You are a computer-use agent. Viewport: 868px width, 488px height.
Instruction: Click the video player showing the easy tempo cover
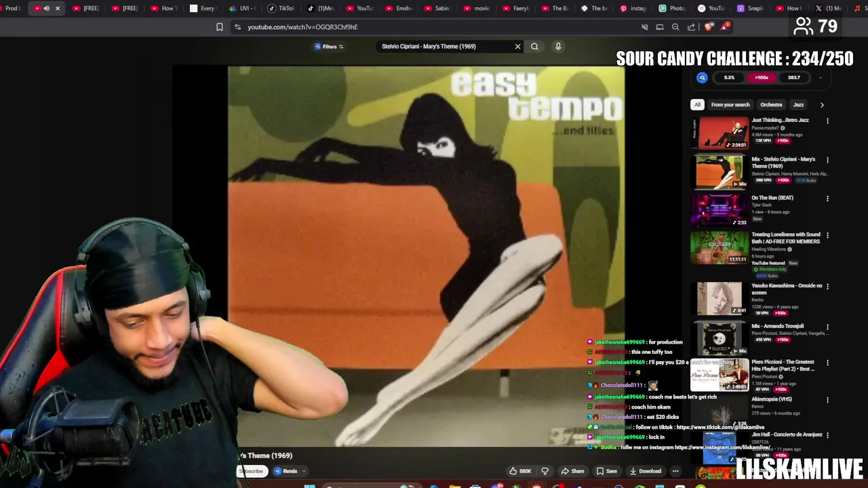pyautogui.click(x=426, y=256)
